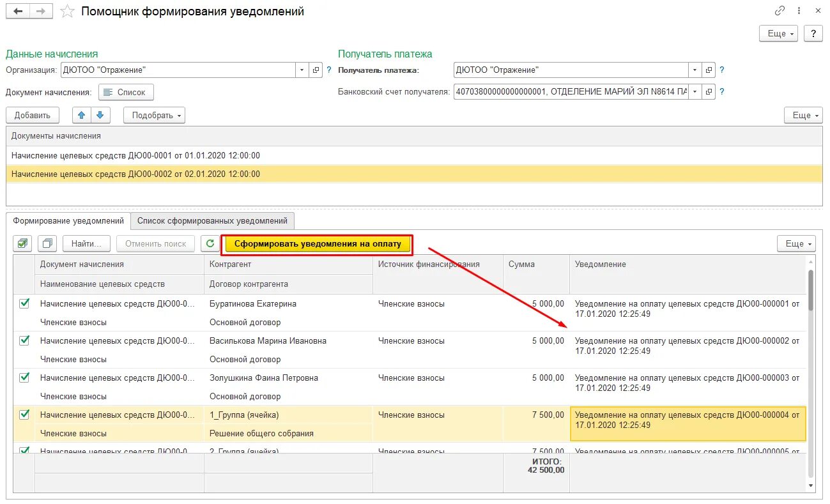Toggle the checkbox for the 1_Группа (ячейка) row
Image resolution: width=830 pixels, height=504 pixels.
point(24,415)
